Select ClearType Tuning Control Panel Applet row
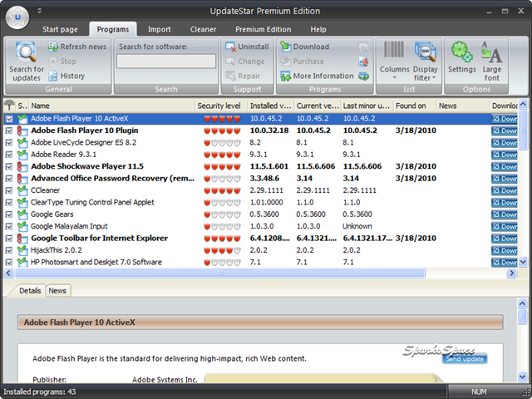532x399 pixels. (260, 203)
